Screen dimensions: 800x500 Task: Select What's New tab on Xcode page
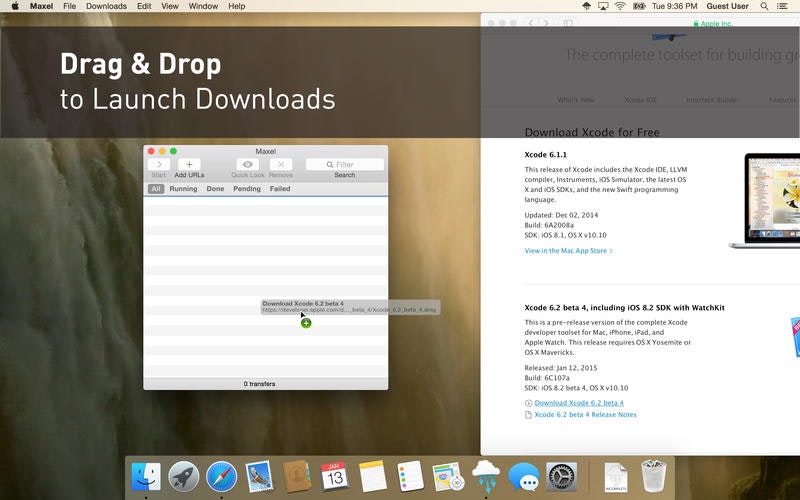pos(576,100)
